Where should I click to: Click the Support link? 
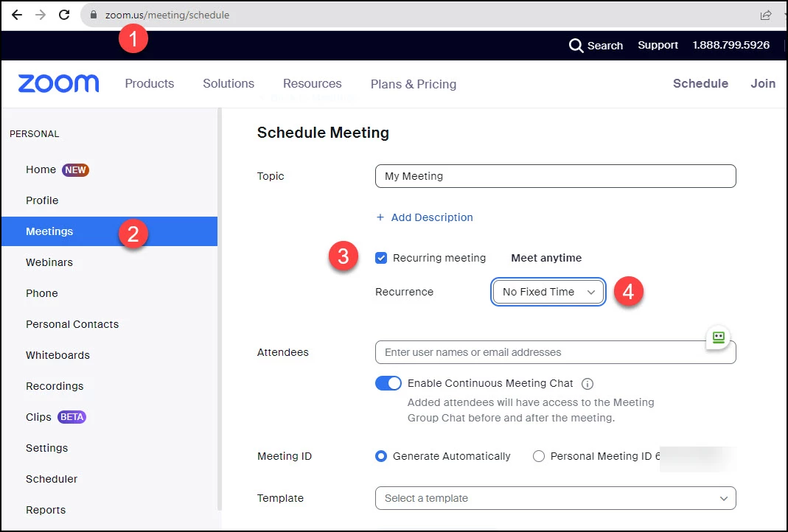[658, 45]
